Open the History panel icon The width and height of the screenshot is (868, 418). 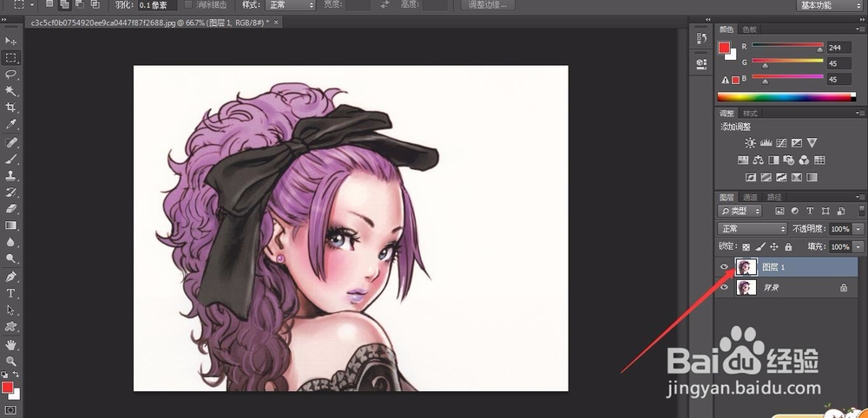(x=702, y=38)
